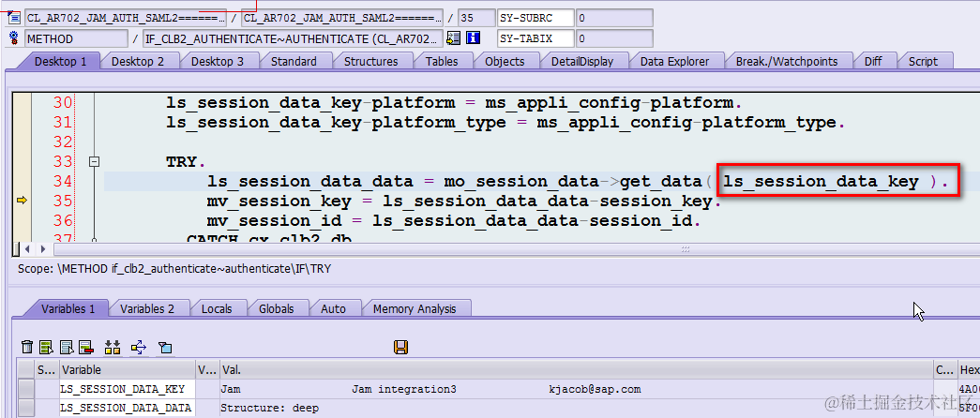
Task: Switch to Desktop 2 tab
Action: point(138,61)
